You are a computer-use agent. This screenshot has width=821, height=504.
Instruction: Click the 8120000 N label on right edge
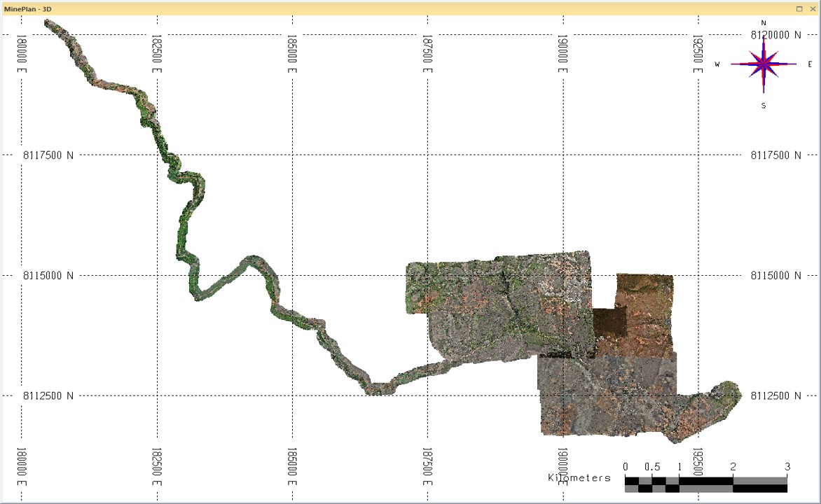tap(775, 35)
